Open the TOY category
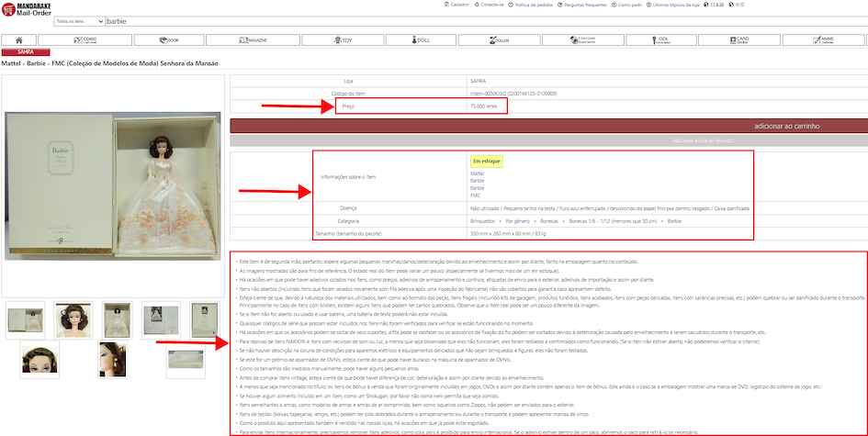Viewport: 868px width, 436px height. (343, 39)
